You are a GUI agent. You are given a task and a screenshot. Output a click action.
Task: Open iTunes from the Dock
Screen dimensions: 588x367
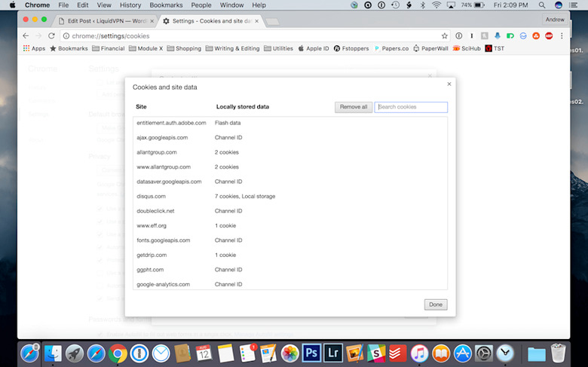click(419, 353)
